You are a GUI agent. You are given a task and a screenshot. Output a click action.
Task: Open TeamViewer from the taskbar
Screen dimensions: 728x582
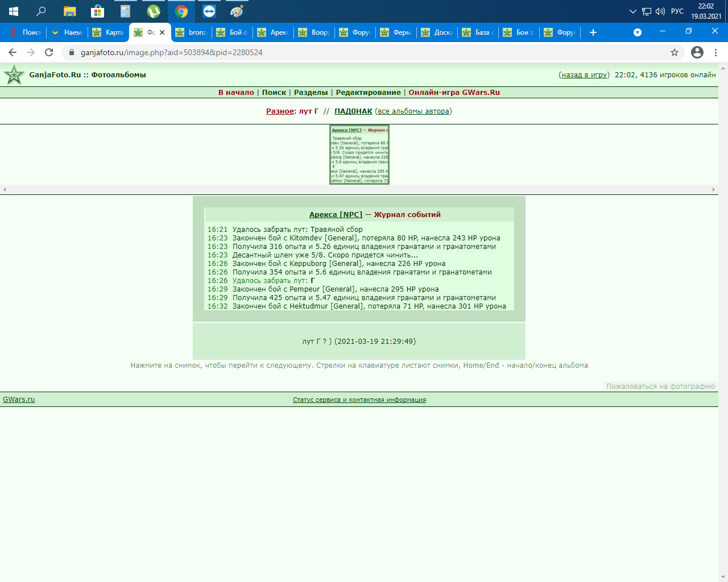pyautogui.click(x=209, y=11)
